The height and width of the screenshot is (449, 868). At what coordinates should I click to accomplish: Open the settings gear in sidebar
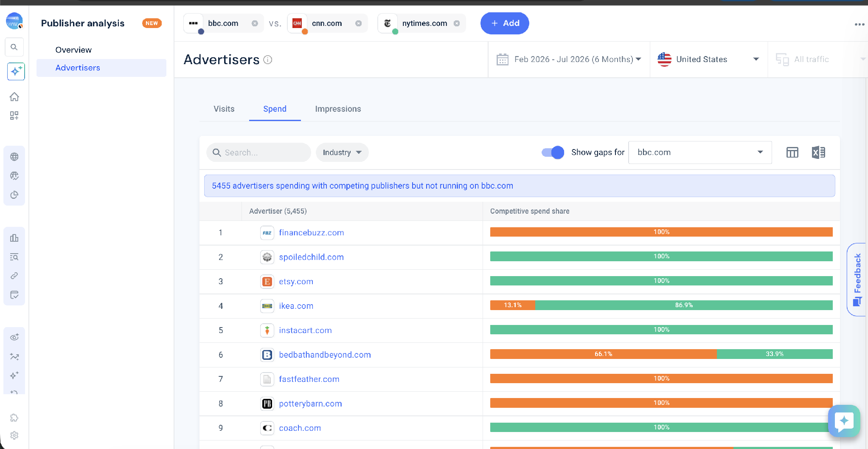coord(14,435)
